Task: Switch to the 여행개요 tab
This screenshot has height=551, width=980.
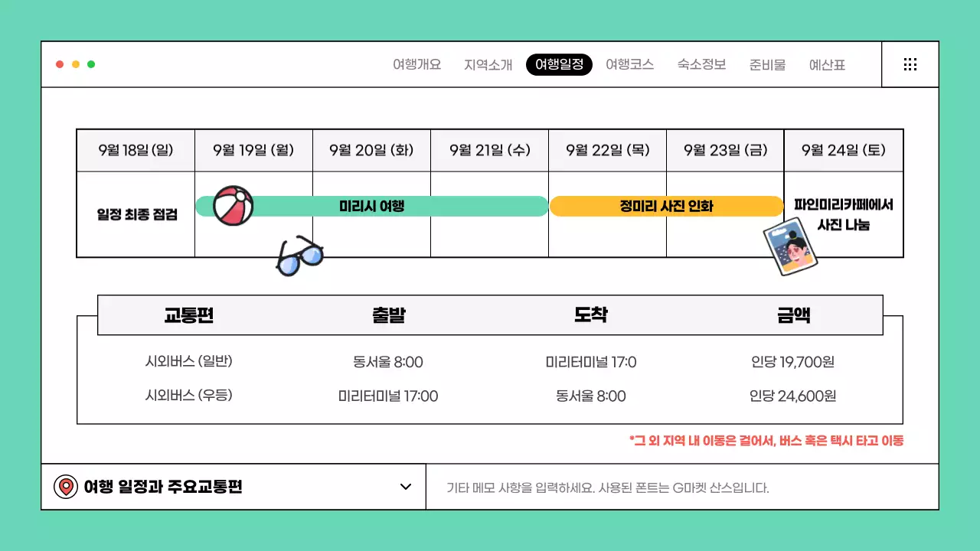Action: click(x=416, y=65)
